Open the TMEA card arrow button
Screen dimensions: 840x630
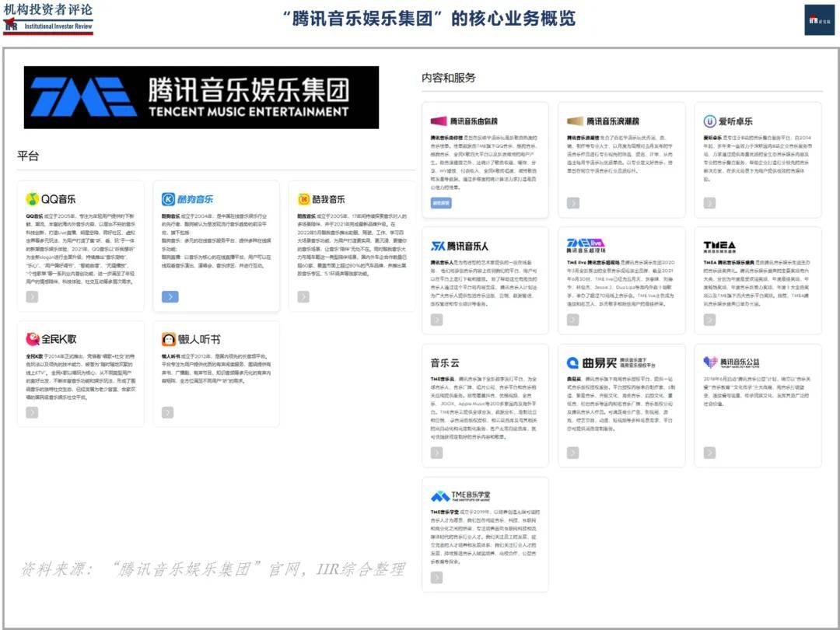pos(709,320)
